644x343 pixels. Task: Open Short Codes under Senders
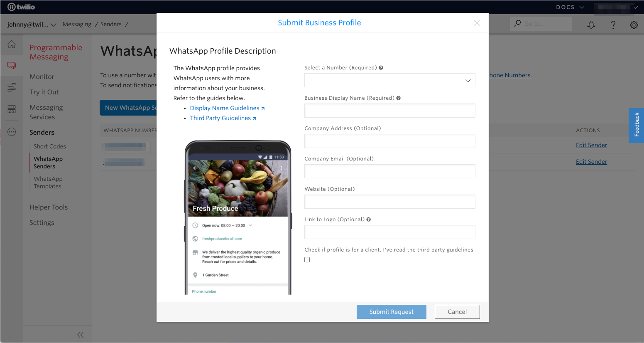(x=50, y=146)
